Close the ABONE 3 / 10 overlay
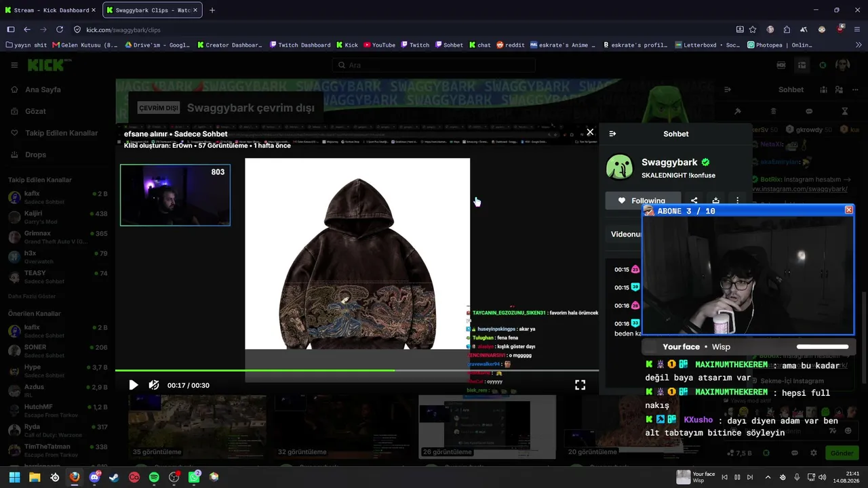Viewport: 868px width, 488px height. [848, 210]
